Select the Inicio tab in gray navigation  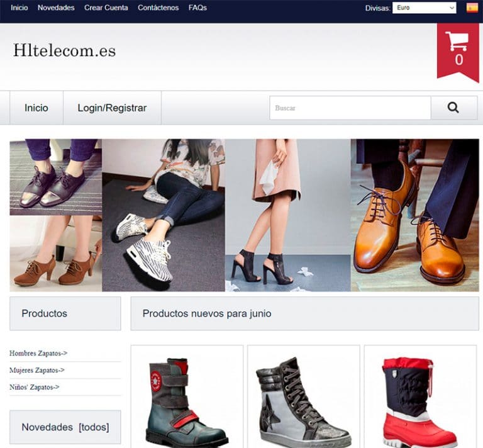(x=36, y=108)
